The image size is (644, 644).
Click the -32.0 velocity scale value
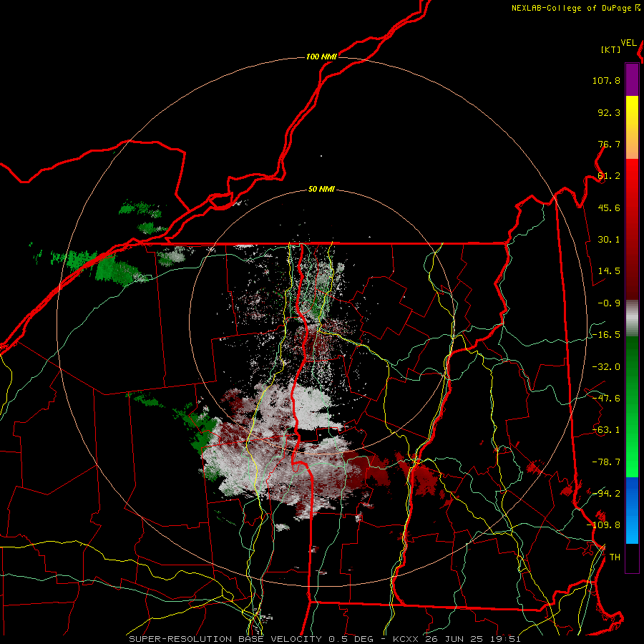[x=606, y=367]
